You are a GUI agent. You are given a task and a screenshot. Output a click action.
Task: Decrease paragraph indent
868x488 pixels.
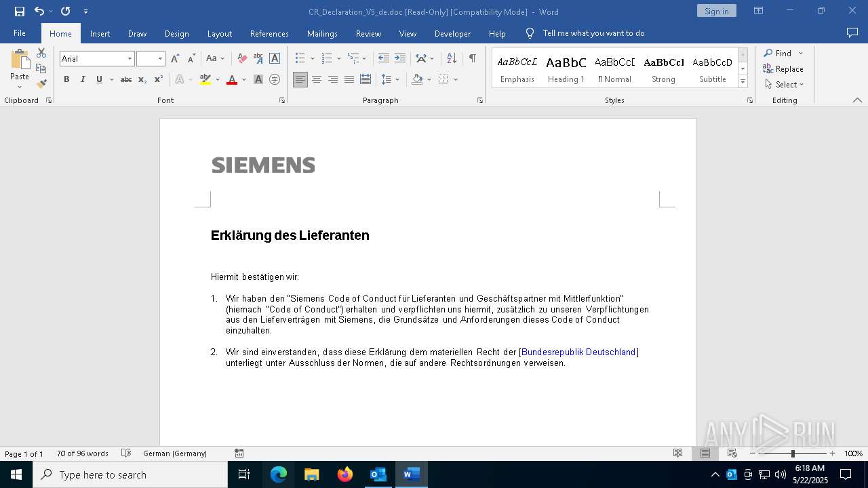[384, 59]
